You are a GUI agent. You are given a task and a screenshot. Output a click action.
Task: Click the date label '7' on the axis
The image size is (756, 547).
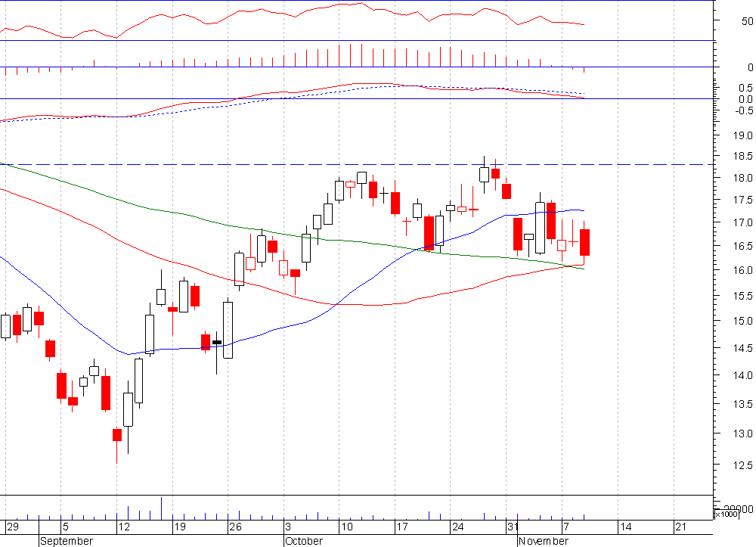tap(566, 527)
